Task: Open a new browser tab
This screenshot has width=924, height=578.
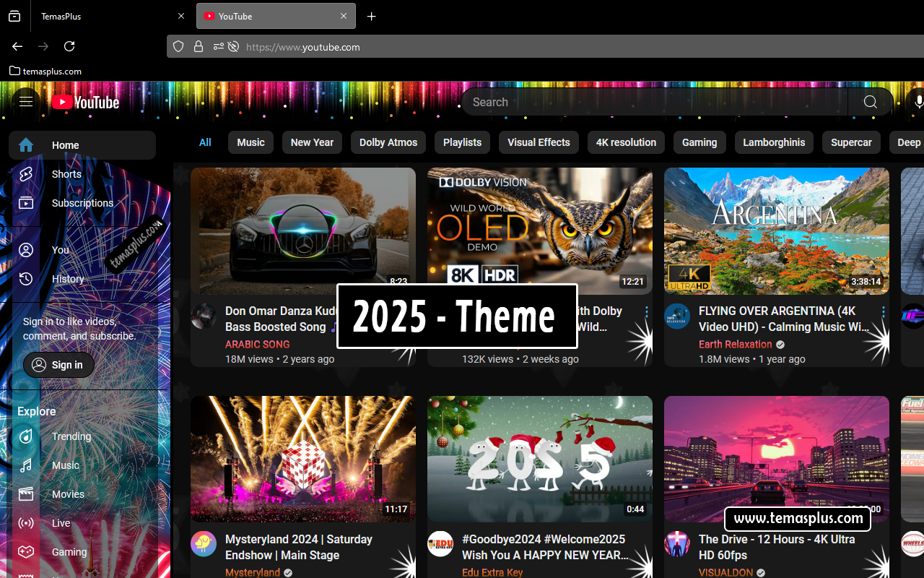Action: pos(372,16)
